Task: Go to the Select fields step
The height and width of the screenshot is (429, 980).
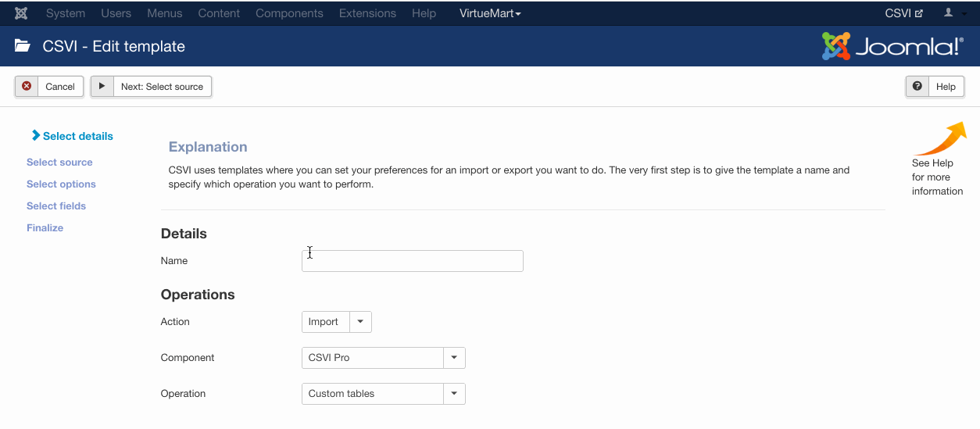Action: tap(56, 206)
